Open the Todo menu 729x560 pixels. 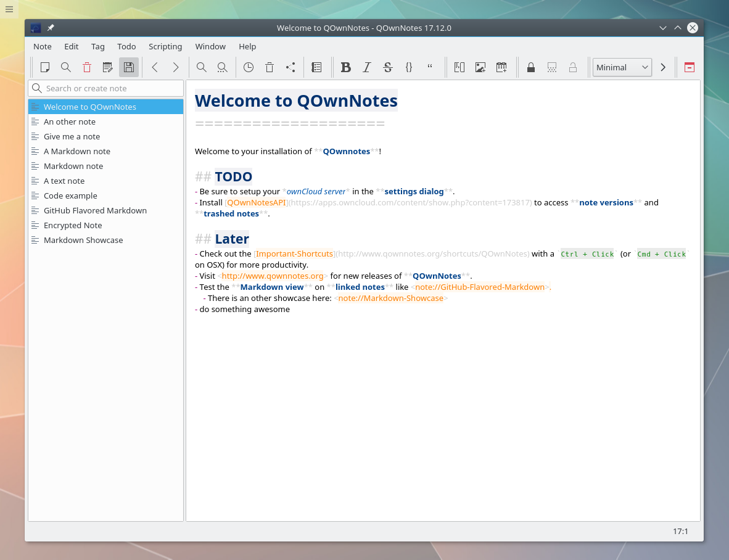[126, 46]
